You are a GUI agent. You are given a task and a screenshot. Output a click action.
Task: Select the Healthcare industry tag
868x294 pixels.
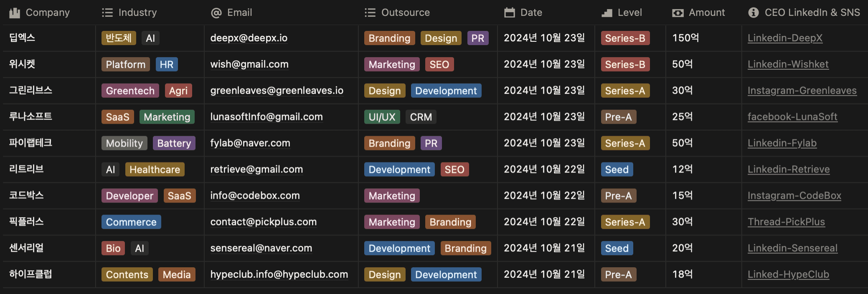click(155, 170)
